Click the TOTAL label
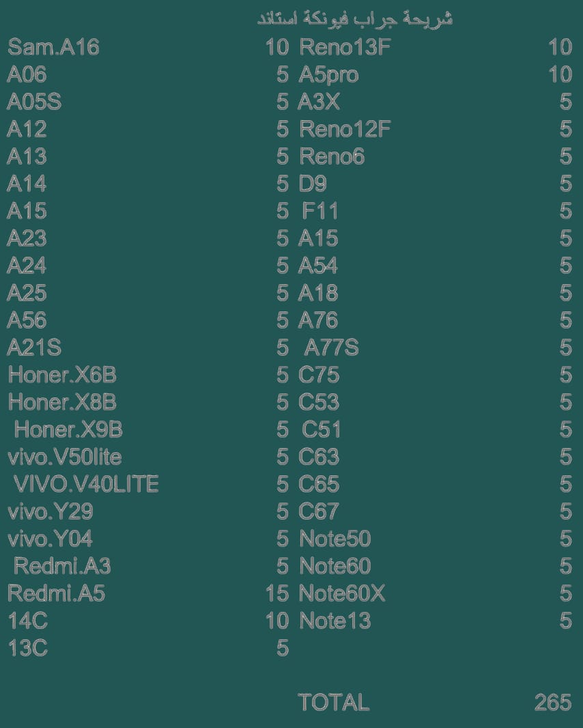The width and height of the screenshot is (583, 728). [334, 702]
